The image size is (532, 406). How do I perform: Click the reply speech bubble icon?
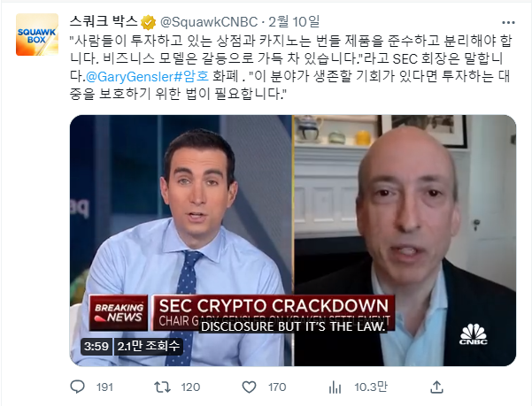click(x=77, y=387)
